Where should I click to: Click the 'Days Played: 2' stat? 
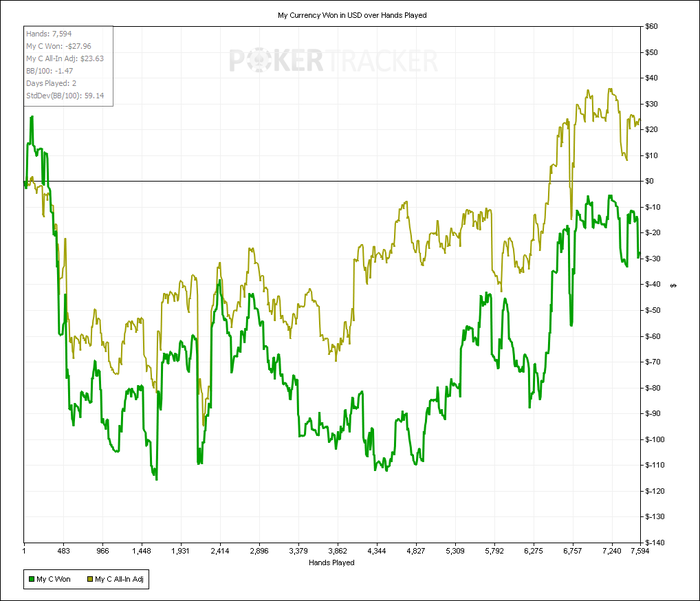tap(51, 83)
